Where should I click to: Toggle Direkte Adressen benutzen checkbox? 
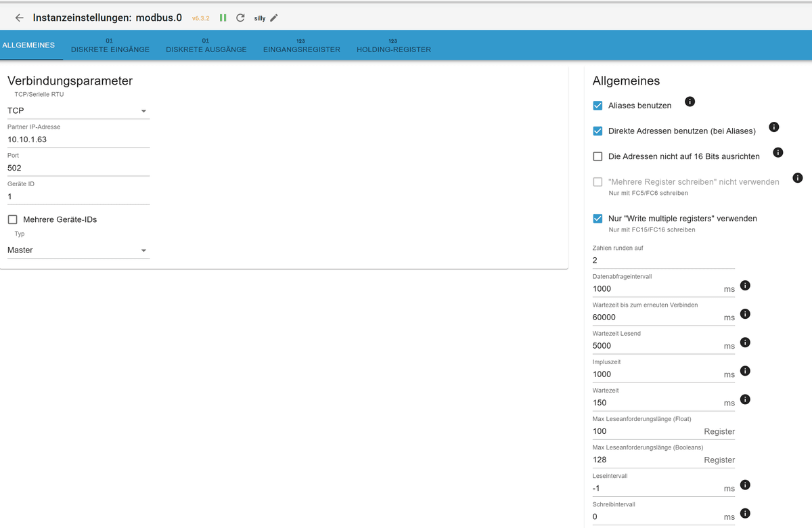[597, 131]
